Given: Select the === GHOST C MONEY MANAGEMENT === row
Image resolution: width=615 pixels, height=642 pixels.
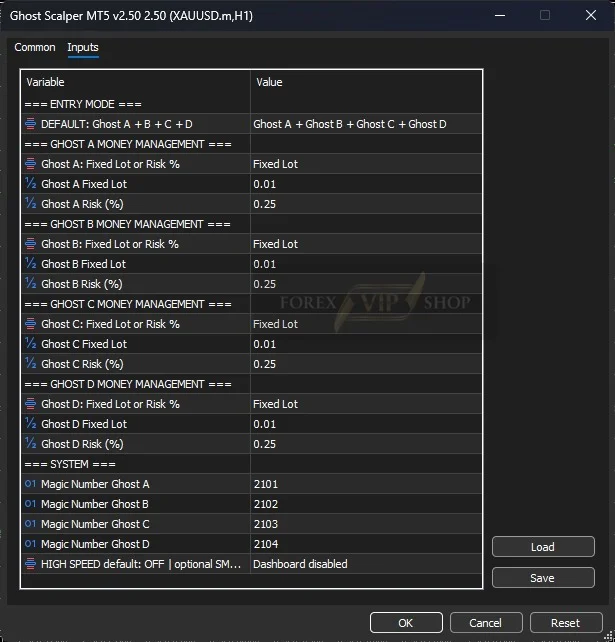Looking at the screenshot, I should tap(251, 304).
